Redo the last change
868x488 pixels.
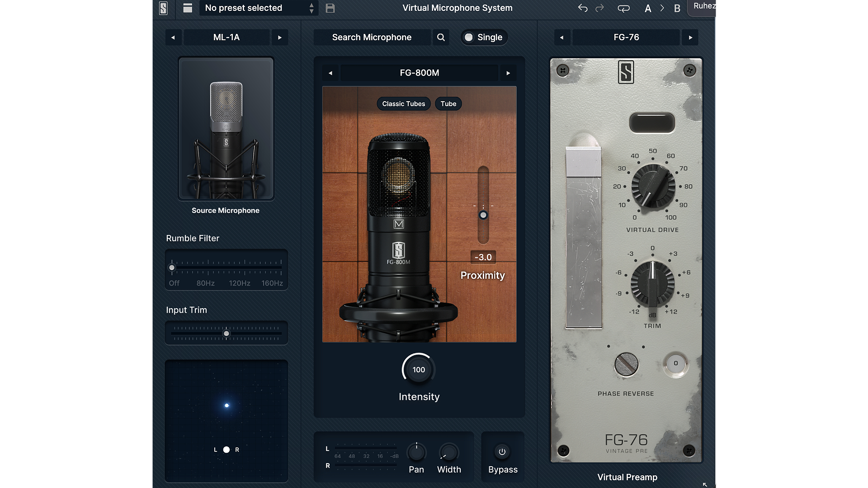click(x=599, y=8)
